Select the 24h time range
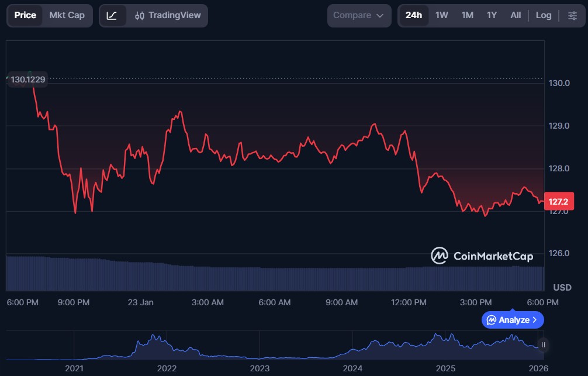Image resolution: width=588 pixels, height=376 pixels. pos(414,15)
